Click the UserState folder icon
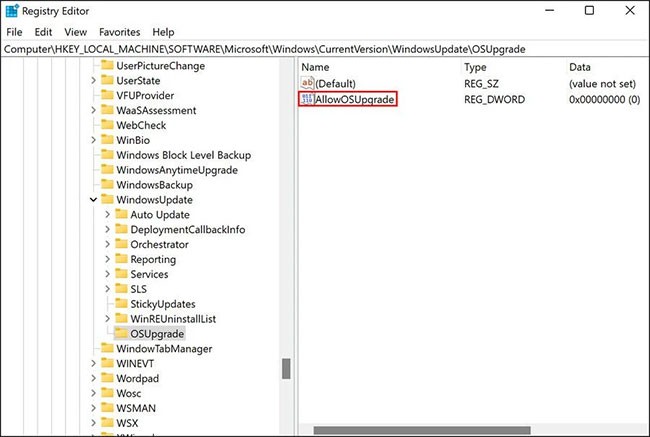 pyautogui.click(x=107, y=80)
